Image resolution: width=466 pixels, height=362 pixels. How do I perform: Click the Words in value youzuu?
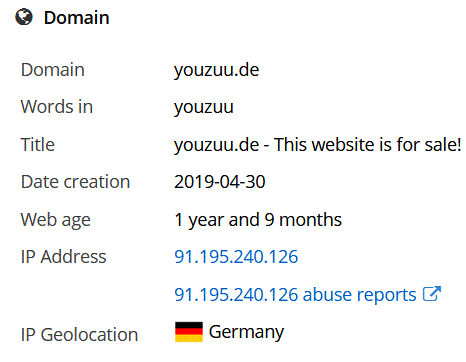[x=204, y=108]
